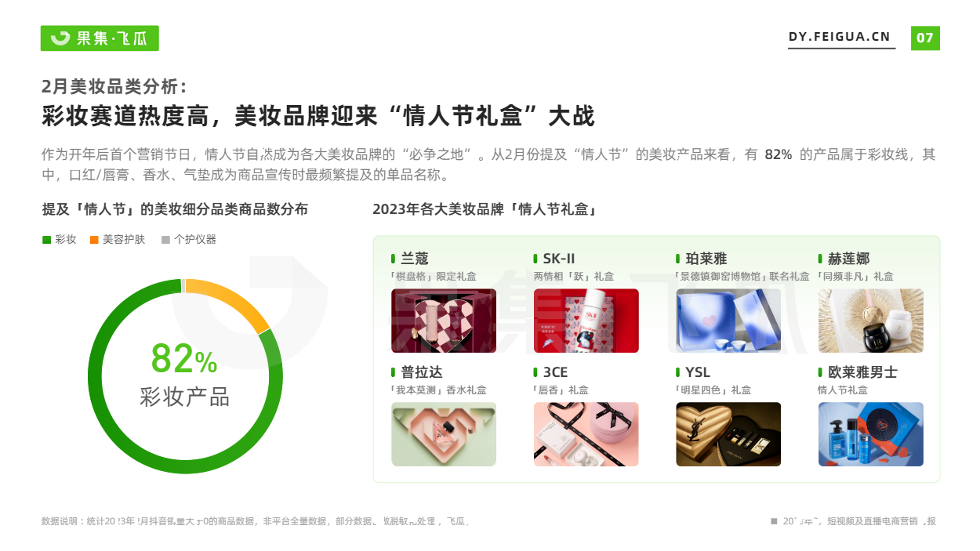
Task: Click the 兰蔻 brand heading
Action: tap(415, 259)
